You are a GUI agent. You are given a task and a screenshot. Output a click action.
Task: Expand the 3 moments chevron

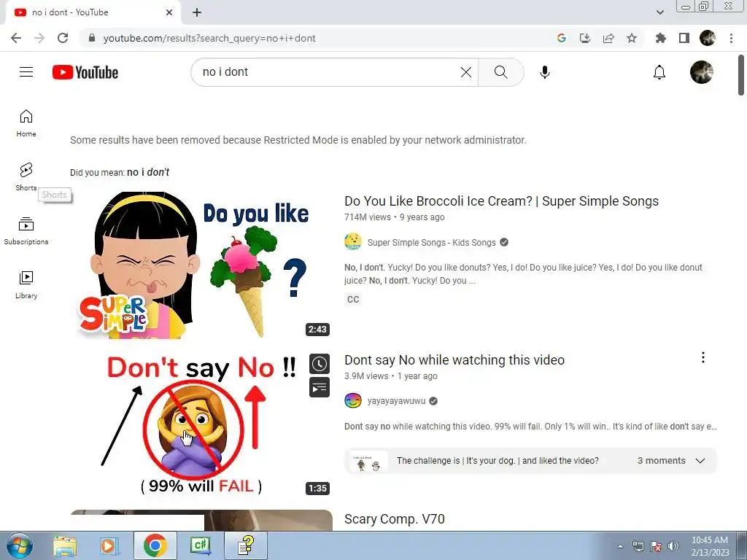tap(700, 461)
